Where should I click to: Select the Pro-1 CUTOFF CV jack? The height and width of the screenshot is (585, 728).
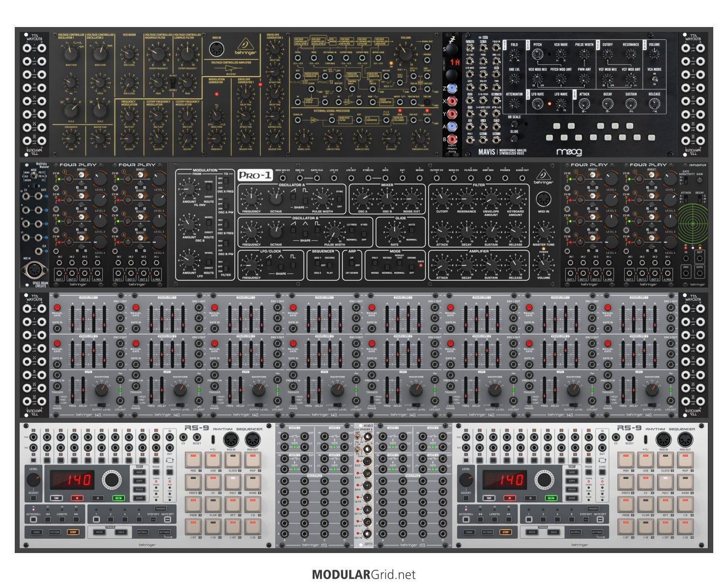437,178
